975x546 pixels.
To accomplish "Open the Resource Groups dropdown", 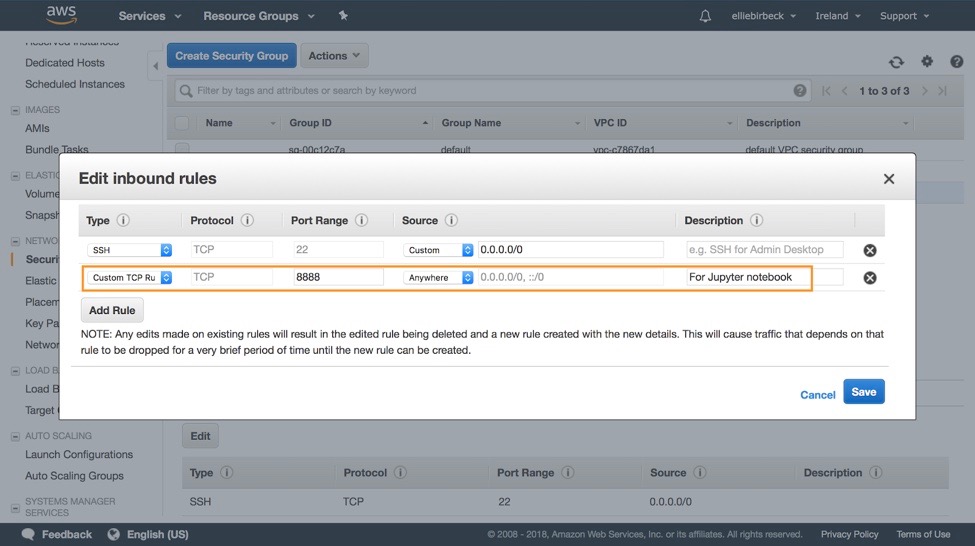I will pyautogui.click(x=259, y=16).
